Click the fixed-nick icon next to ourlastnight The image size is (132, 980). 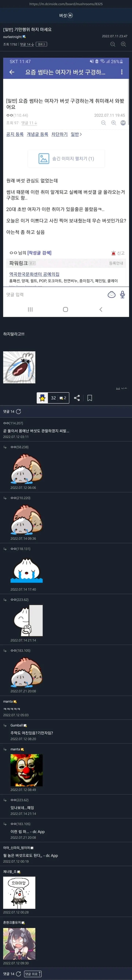coord(24,37)
